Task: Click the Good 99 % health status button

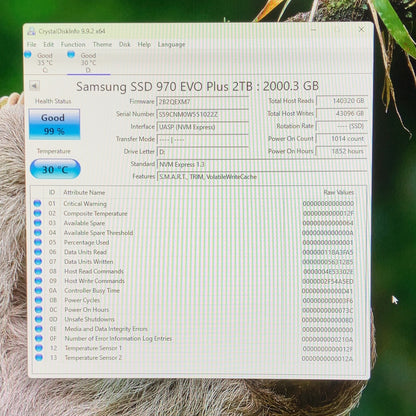Action: coord(54,124)
